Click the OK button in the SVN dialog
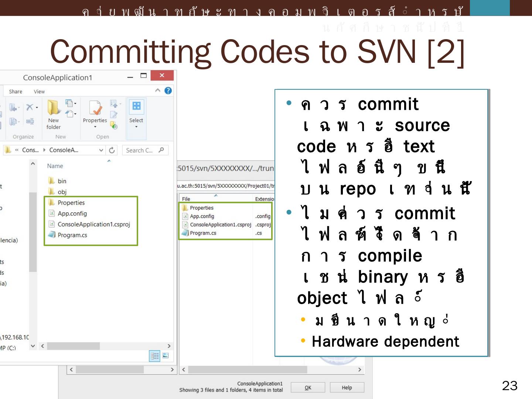 coord(308,388)
